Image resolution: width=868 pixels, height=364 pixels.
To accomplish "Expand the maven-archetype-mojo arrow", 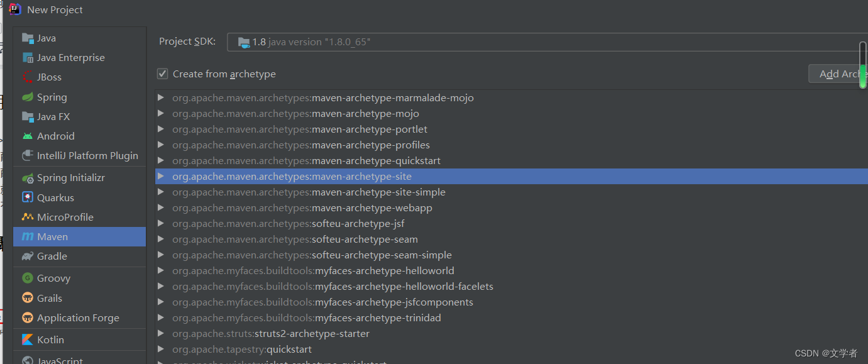I will tap(161, 113).
